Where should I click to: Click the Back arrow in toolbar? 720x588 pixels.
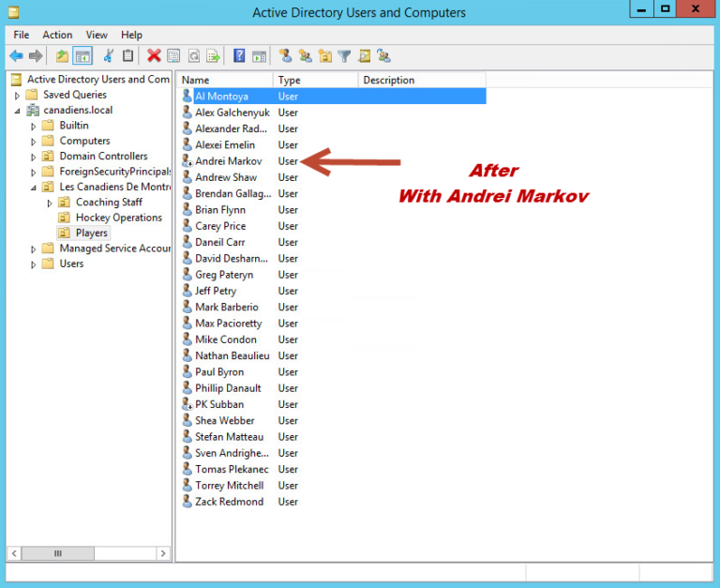pyautogui.click(x=17, y=56)
